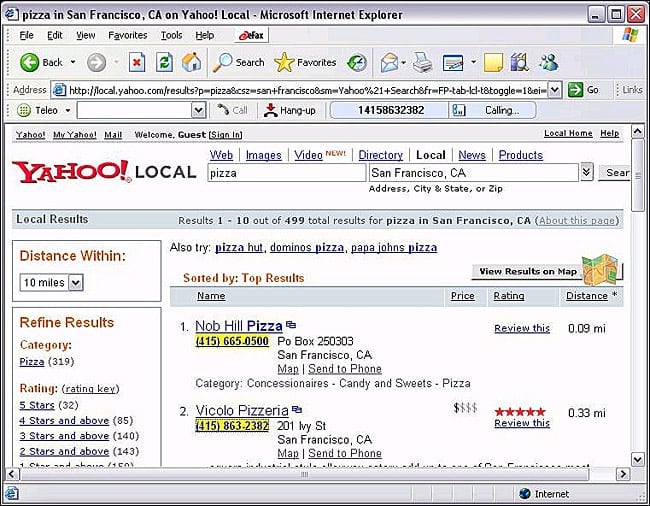650x506 pixels.
Task: Filter by 4 Stars and above
Action: [x=64, y=421]
